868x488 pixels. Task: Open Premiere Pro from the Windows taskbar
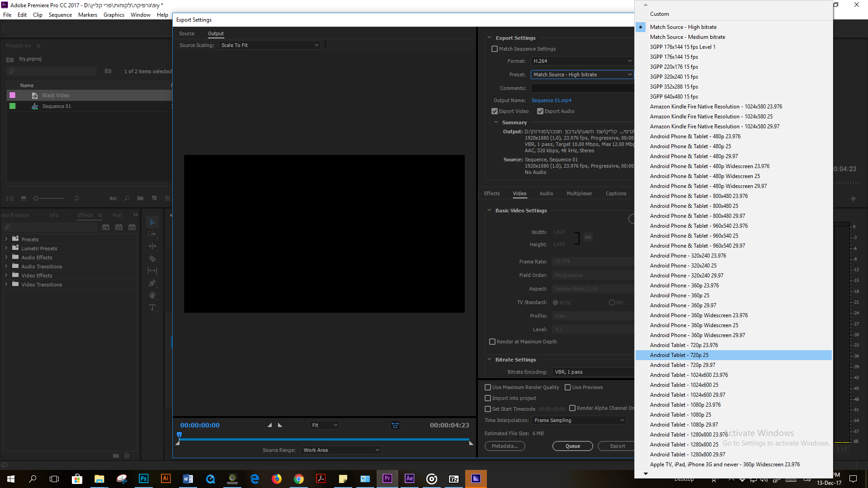[x=387, y=479]
